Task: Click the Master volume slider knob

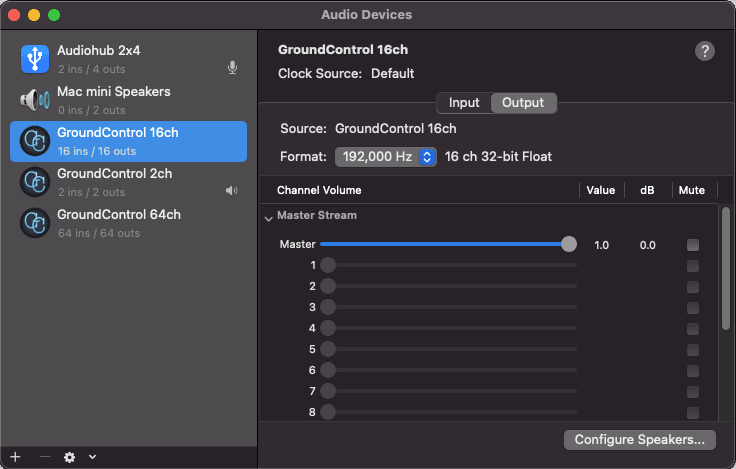Action: click(x=568, y=244)
